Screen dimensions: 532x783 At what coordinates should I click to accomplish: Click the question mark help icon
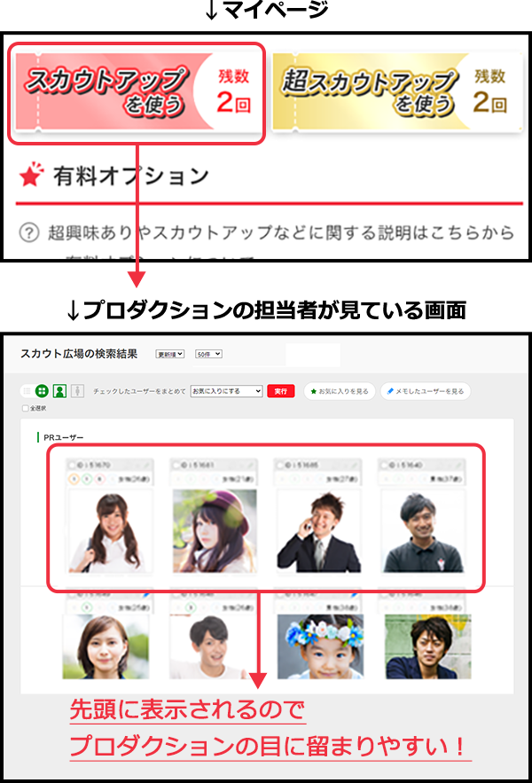point(29,232)
